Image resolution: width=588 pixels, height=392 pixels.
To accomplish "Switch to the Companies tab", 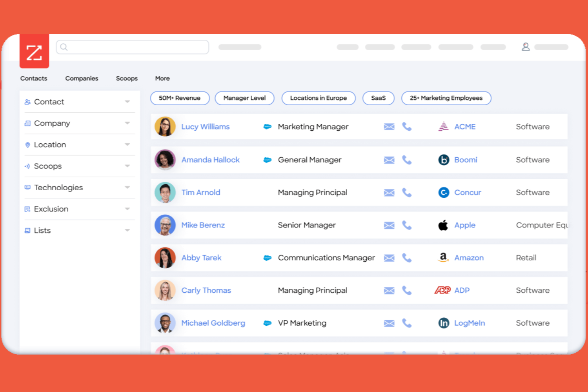I will [x=81, y=78].
